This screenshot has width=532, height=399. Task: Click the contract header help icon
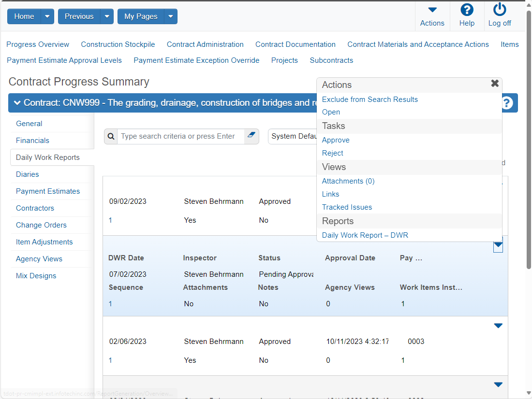pyautogui.click(x=506, y=103)
